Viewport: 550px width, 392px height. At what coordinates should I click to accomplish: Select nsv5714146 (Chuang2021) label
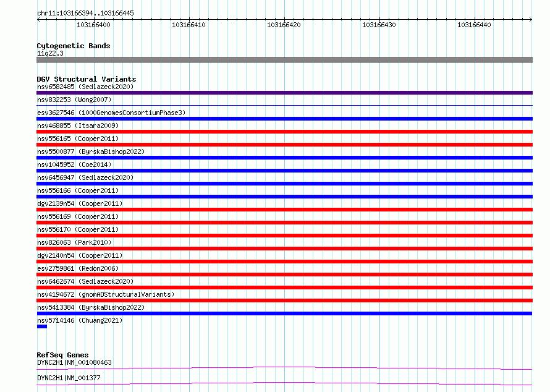click(80, 320)
